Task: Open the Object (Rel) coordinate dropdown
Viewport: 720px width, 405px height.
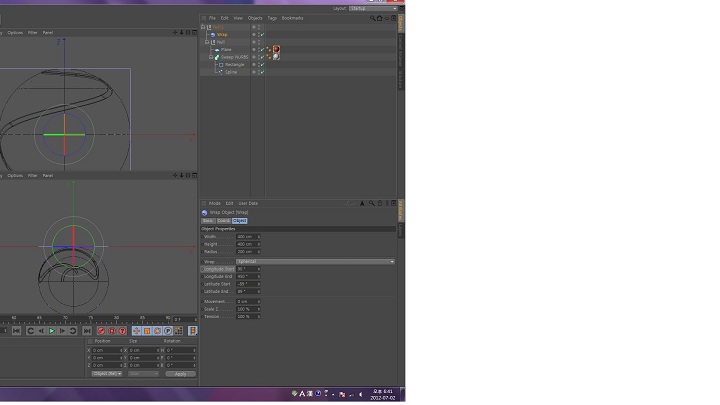Action: 107,374
